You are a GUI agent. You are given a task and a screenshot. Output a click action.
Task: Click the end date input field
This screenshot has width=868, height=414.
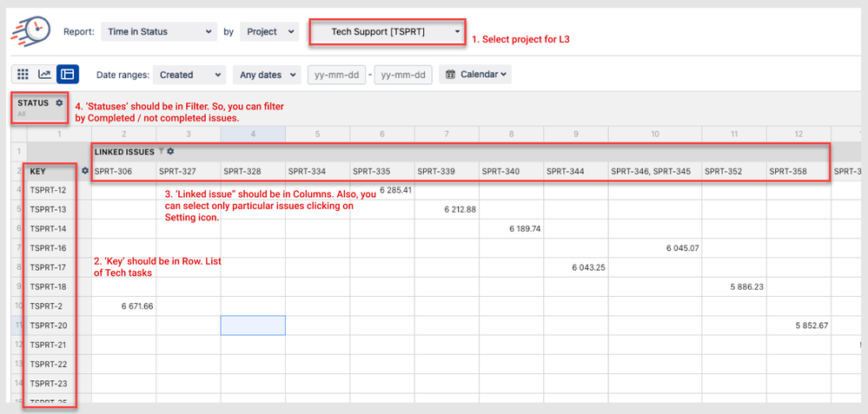point(403,75)
